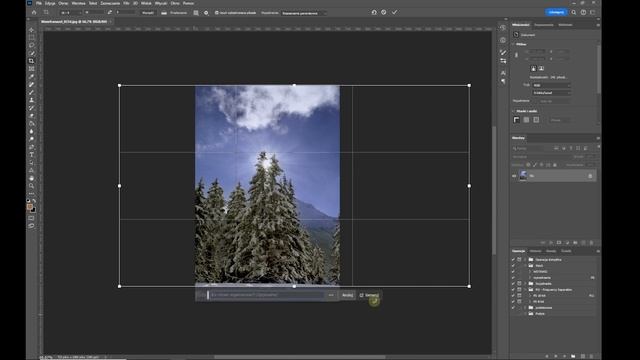Select the Eyedropper tool

tap(31, 77)
